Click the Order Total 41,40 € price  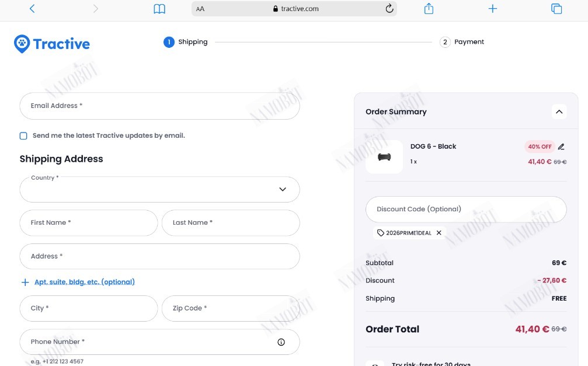click(532, 329)
